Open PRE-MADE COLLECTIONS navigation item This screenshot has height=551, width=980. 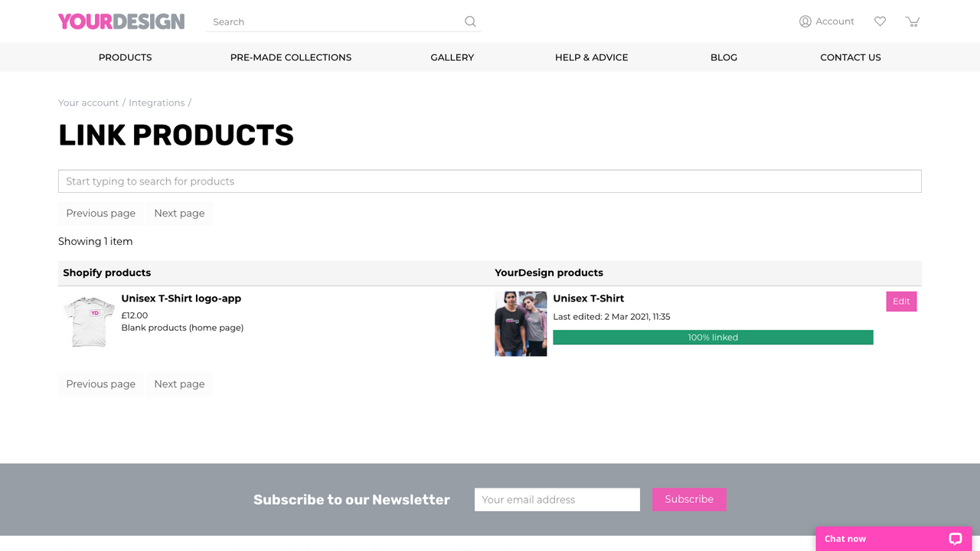pos(291,57)
